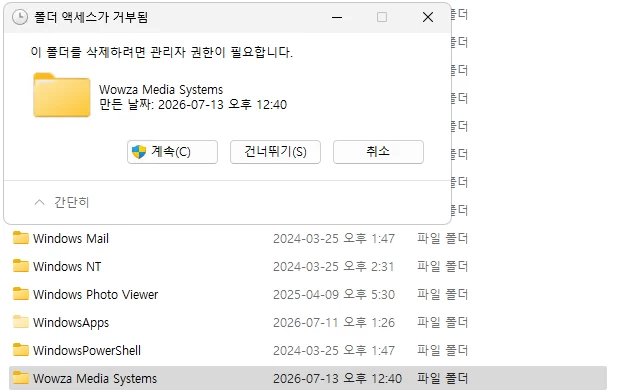Screen dimensions: 639x392
Task: Click 파일 폴더 type in WindowsApps row
Action: click(x=443, y=323)
